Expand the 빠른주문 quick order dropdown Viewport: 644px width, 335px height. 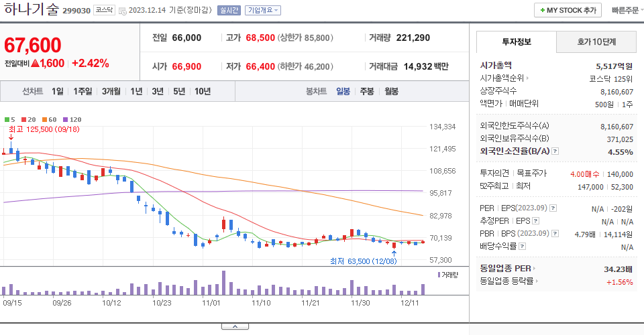(x=627, y=10)
